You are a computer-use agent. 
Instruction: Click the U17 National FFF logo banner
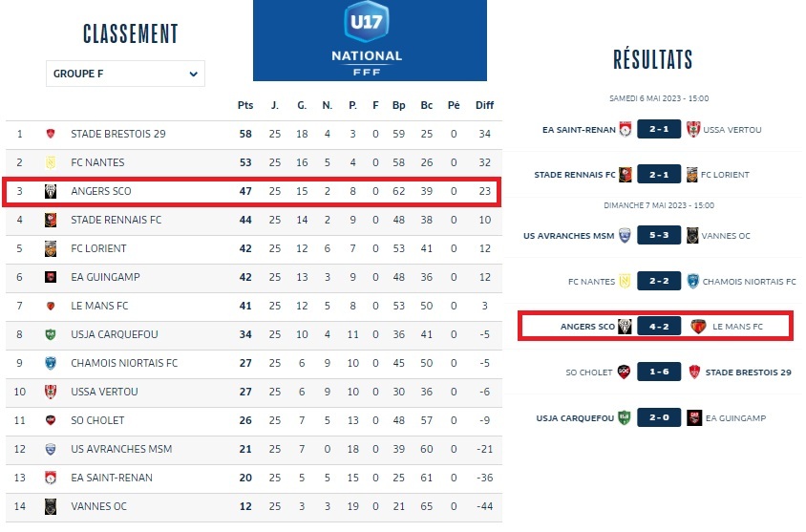pyautogui.click(x=370, y=41)
